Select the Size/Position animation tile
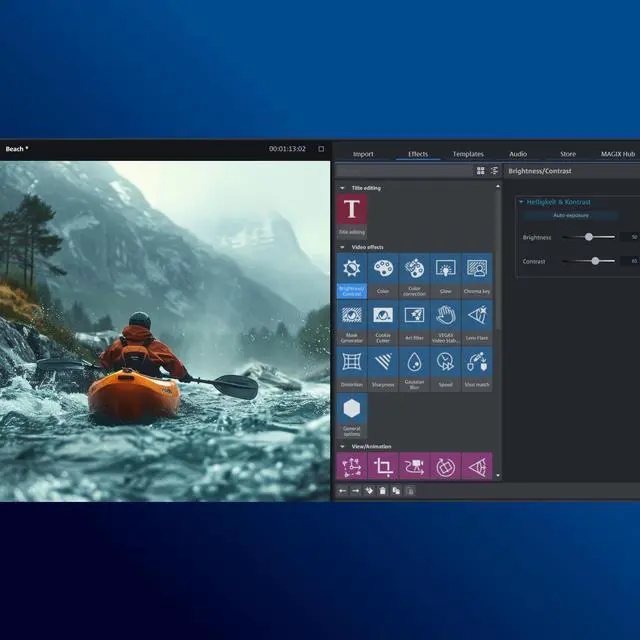640x640 pixels. coord(352,466)
